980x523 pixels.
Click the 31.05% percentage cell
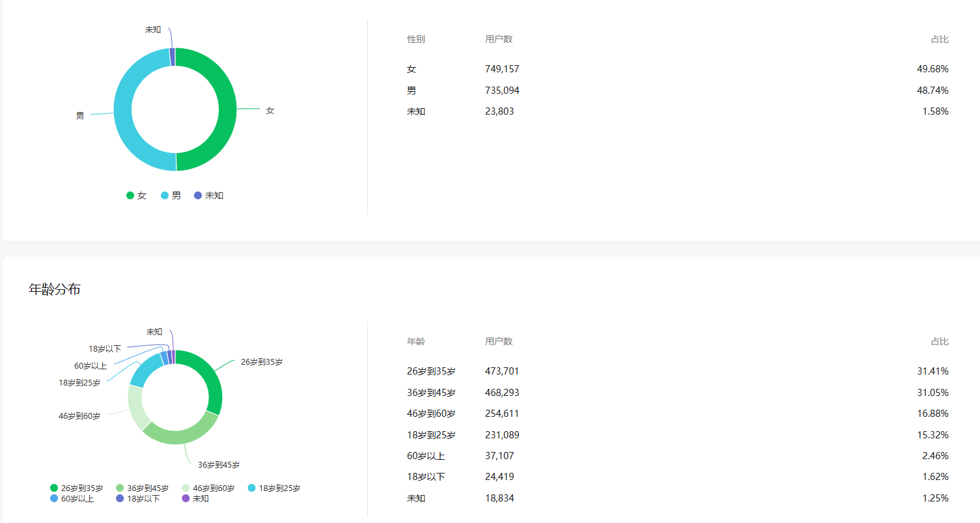click(932, 393)
